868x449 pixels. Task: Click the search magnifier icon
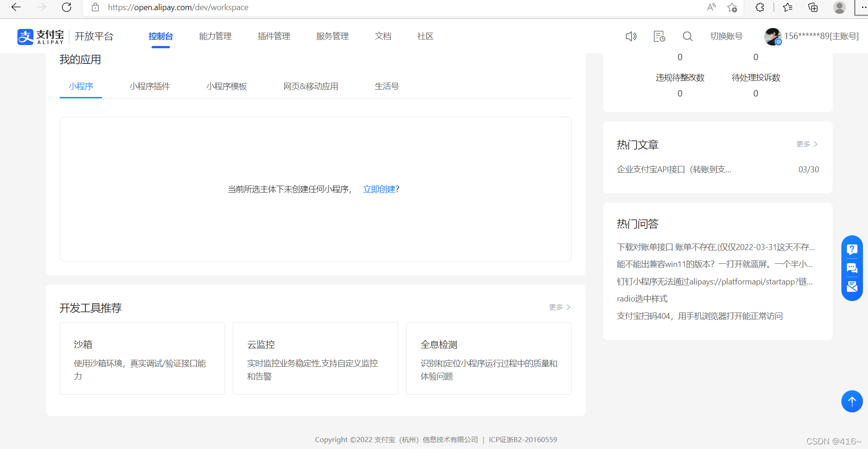click(x=688, y=36)
